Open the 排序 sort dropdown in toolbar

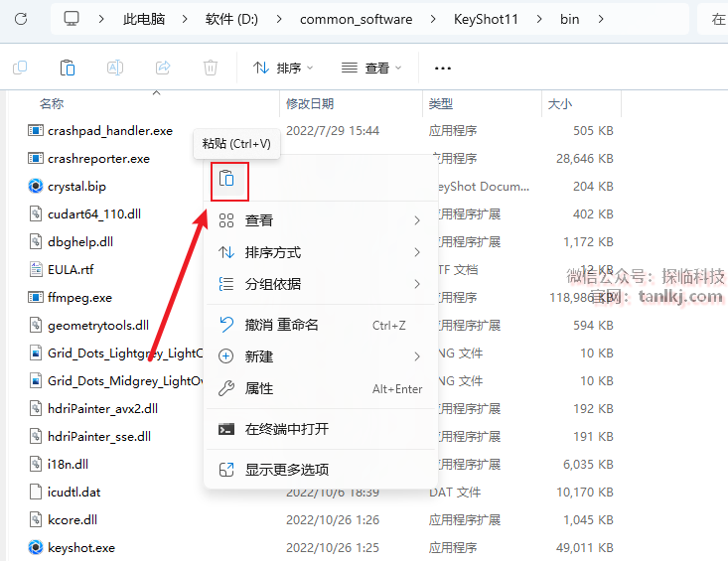283,69
